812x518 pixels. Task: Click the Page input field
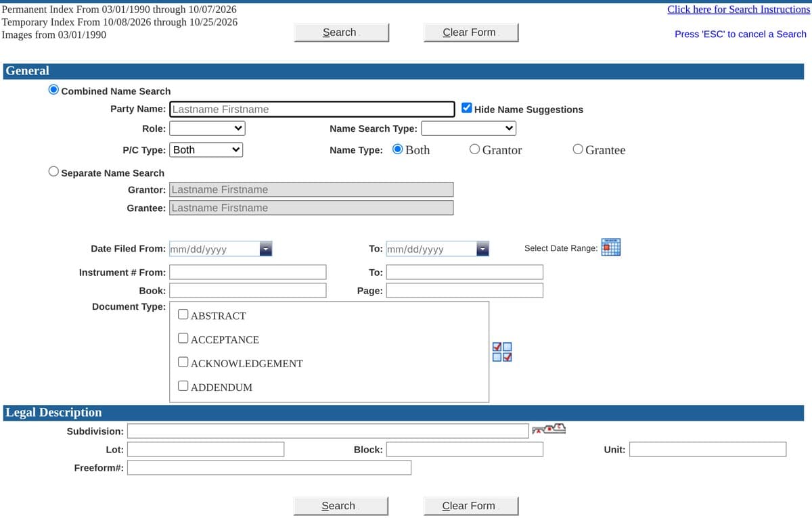tap(465, 290)
